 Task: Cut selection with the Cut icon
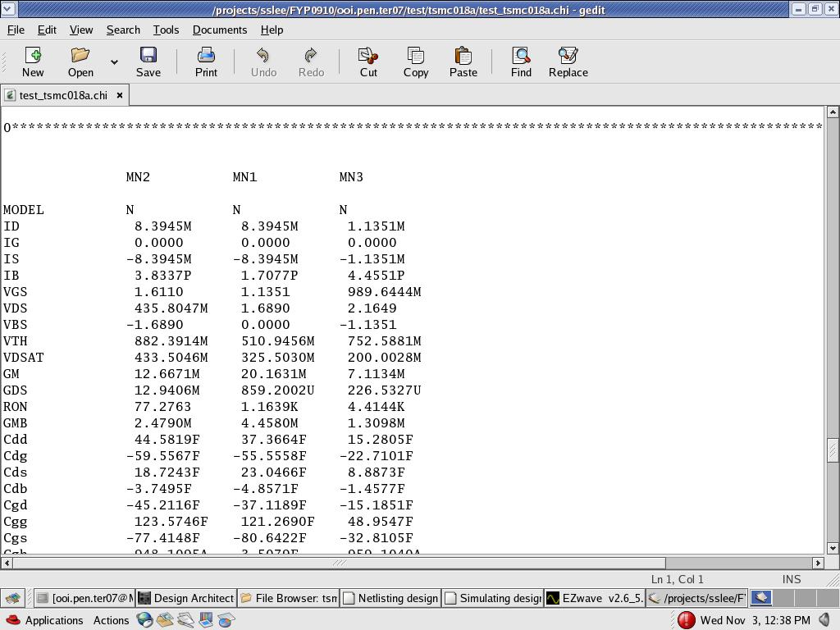point(368,62)
